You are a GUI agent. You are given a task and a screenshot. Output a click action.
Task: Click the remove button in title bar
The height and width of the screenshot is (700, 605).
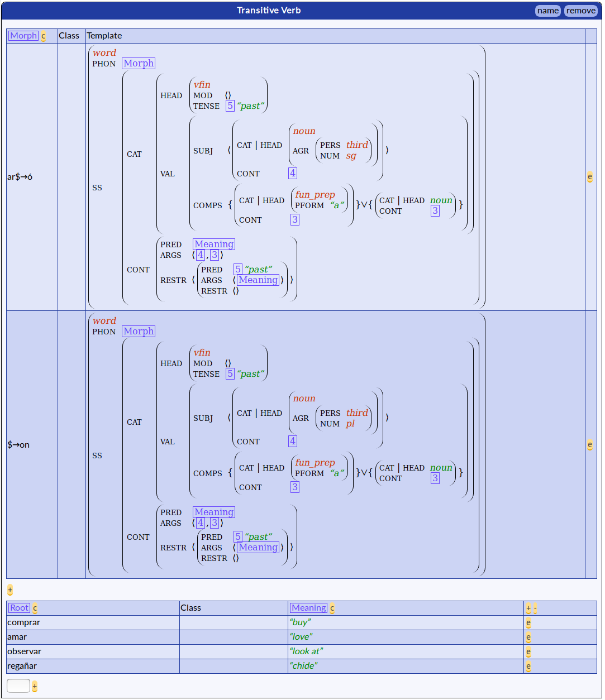581,11
